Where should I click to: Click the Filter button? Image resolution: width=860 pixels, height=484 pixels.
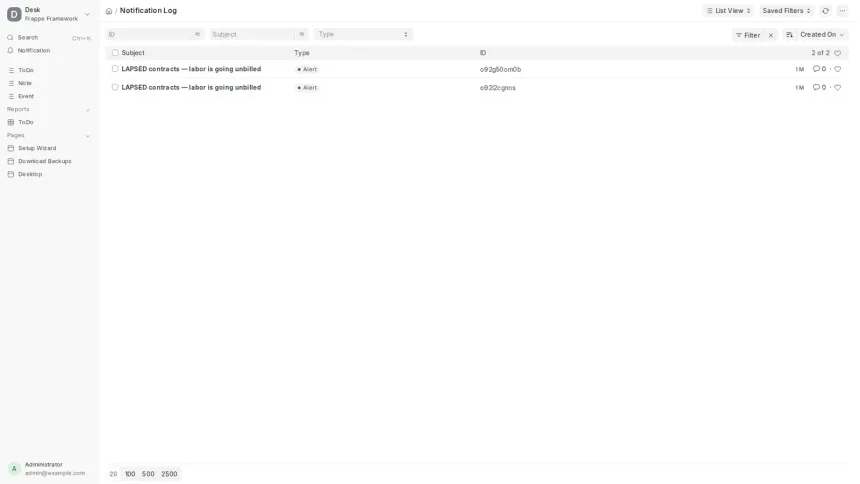point(748,35)
